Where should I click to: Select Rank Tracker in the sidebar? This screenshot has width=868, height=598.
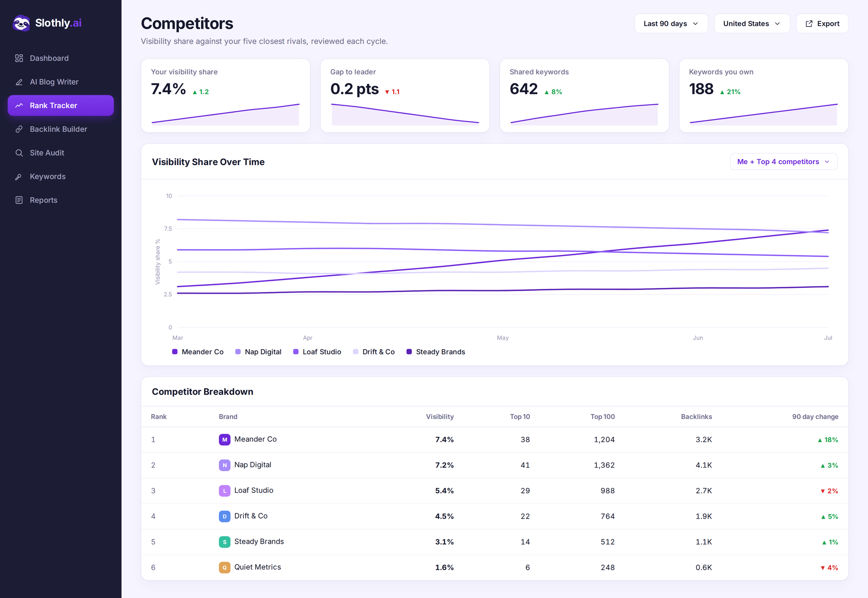click(x=61, y=106)
